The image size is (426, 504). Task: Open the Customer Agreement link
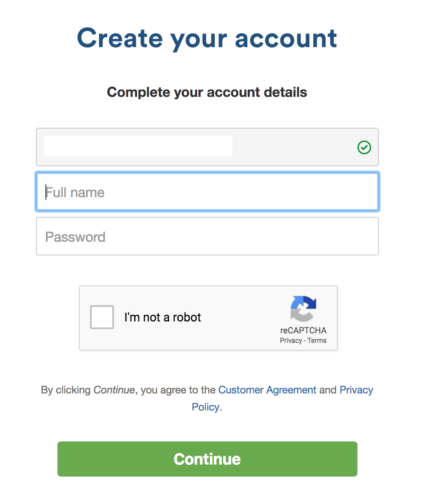(267, 390)
